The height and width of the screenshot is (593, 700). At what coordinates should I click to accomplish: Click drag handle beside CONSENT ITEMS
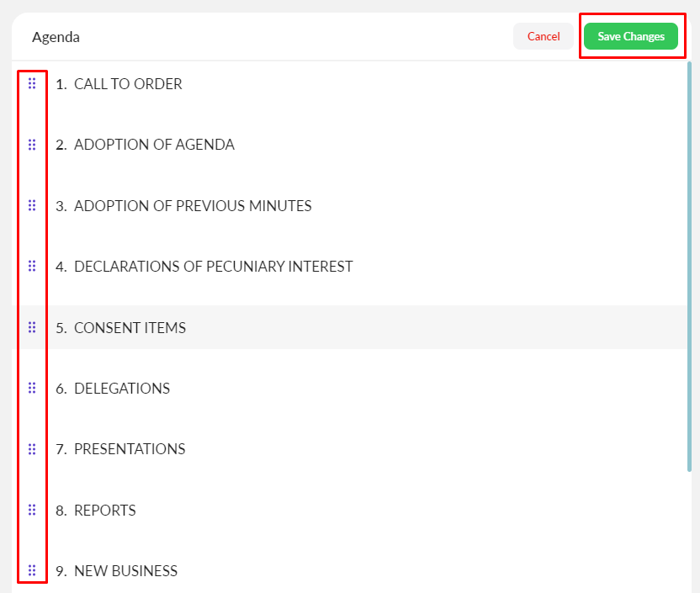point(32,327)
